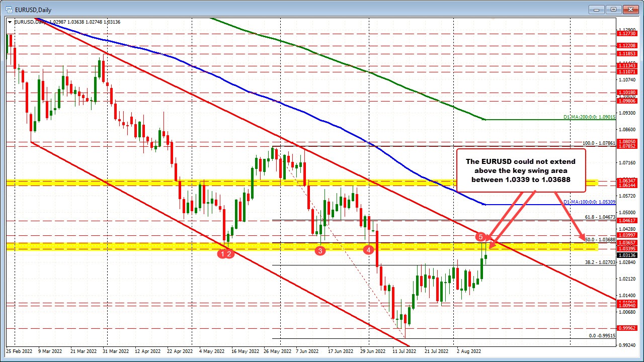Select the 1.11343 price level label

point(627,66)
